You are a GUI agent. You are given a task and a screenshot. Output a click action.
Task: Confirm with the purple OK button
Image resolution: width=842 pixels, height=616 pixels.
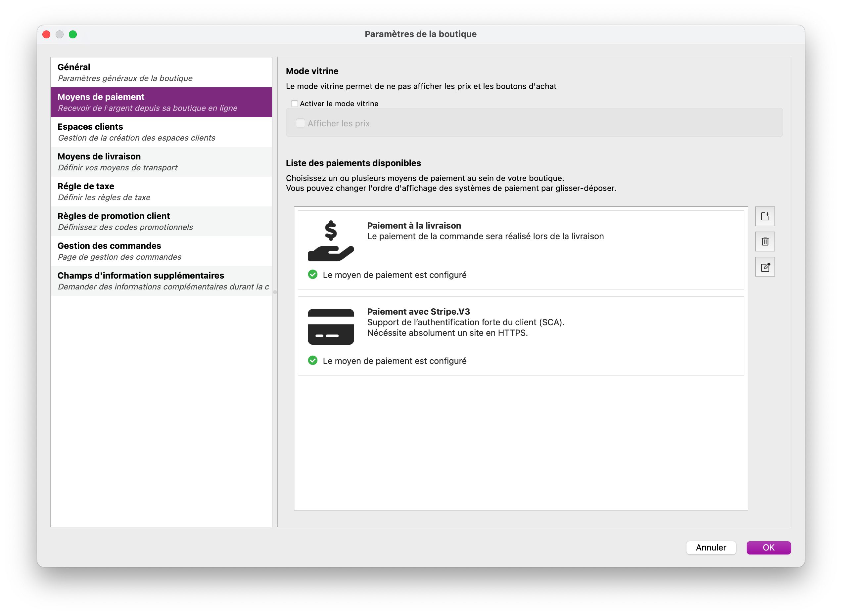click(768, 548)
